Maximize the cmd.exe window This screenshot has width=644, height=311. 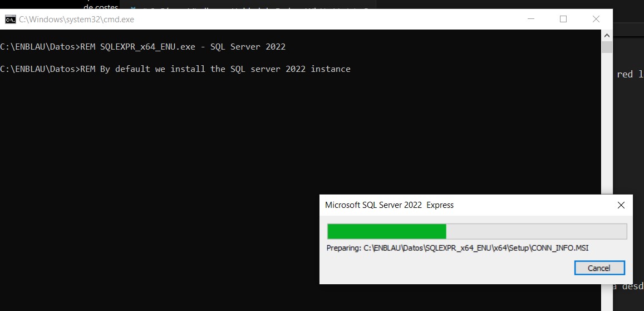563,20
